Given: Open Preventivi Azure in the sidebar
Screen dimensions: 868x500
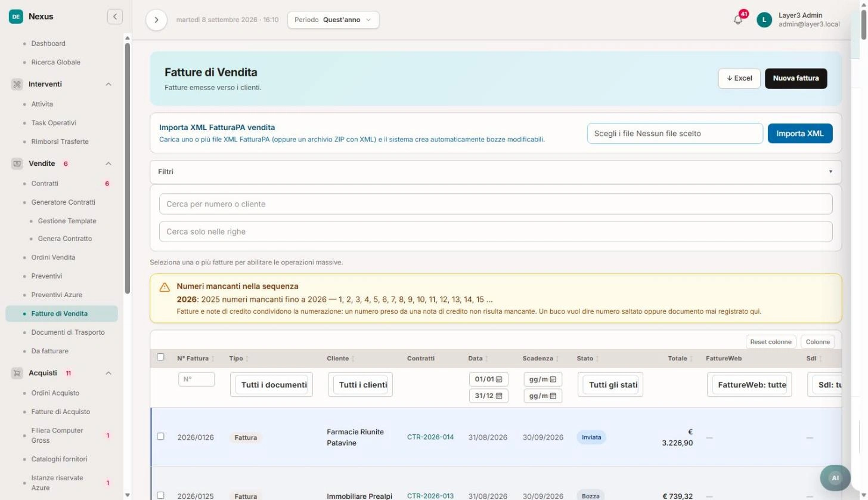Looking at the screenshot, I should 57,295.
